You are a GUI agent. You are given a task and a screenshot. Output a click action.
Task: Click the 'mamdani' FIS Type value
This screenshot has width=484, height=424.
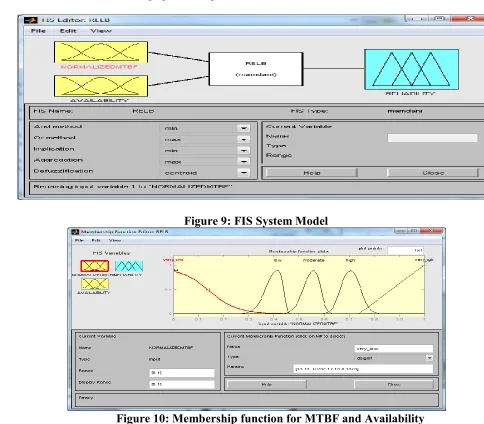pos(405,111)
